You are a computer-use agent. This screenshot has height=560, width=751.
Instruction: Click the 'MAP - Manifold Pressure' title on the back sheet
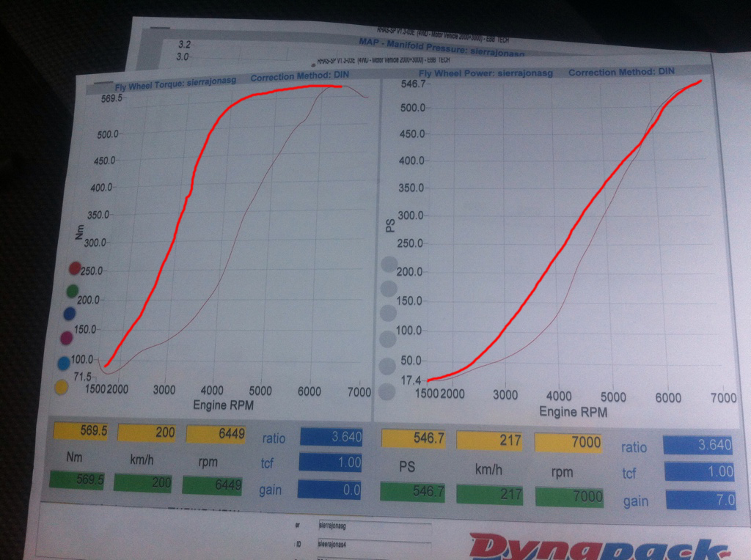click(442, 48)
